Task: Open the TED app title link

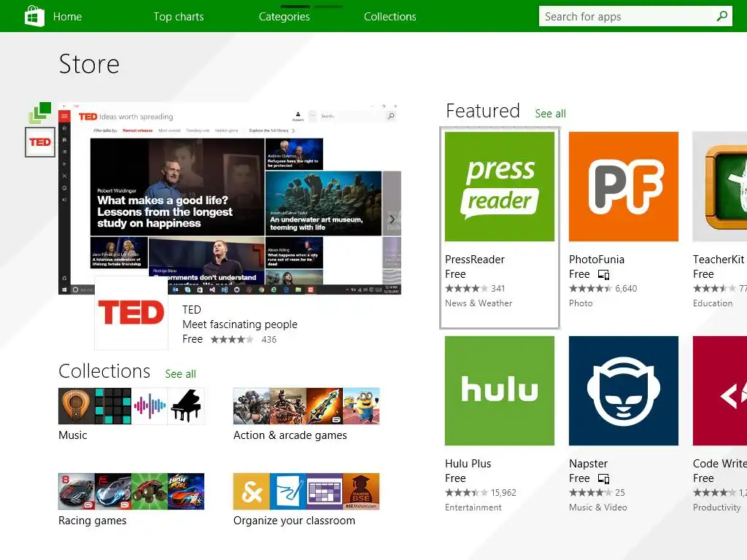Action: [192, 309]
